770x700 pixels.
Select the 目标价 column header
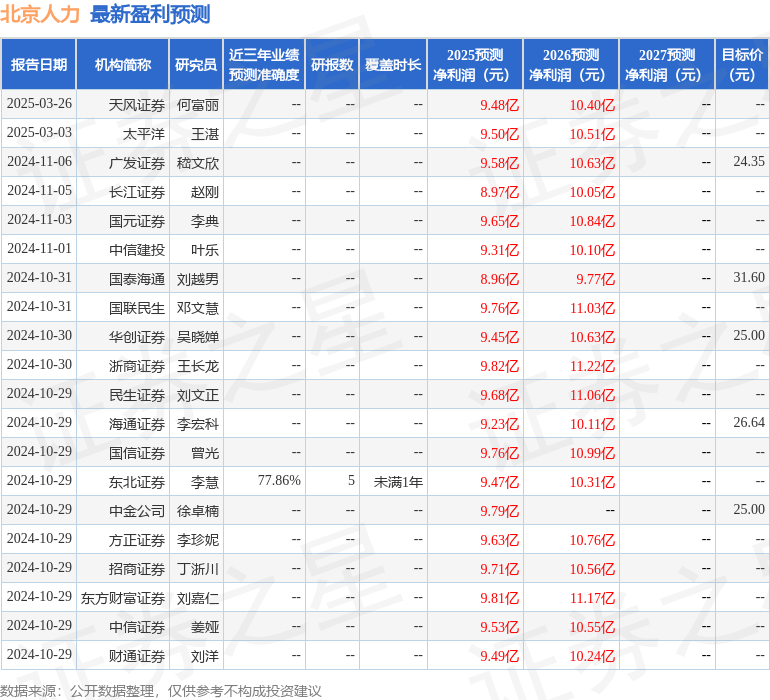tap(742, 64)
